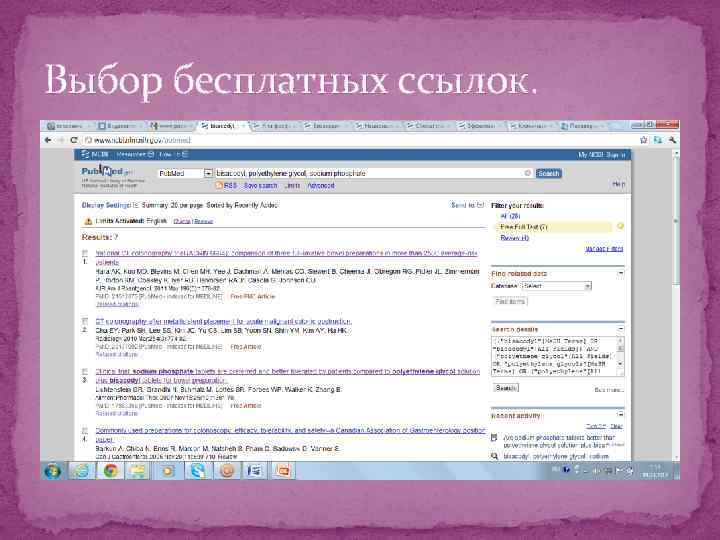Image resolution: width=720 pixels, height=540 pixels.
Task: Select checkbox for result 1
Action: tap(85, 253)
